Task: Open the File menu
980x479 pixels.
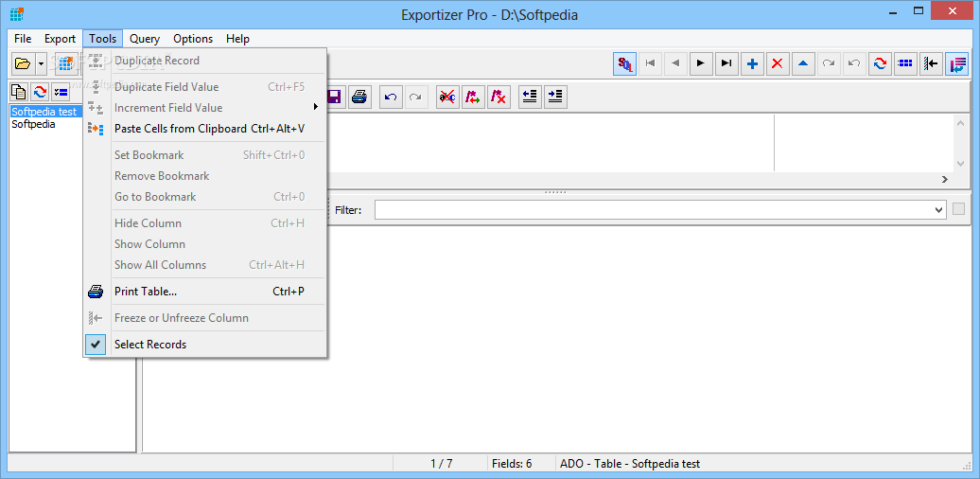Action: (x=23, y=39)
